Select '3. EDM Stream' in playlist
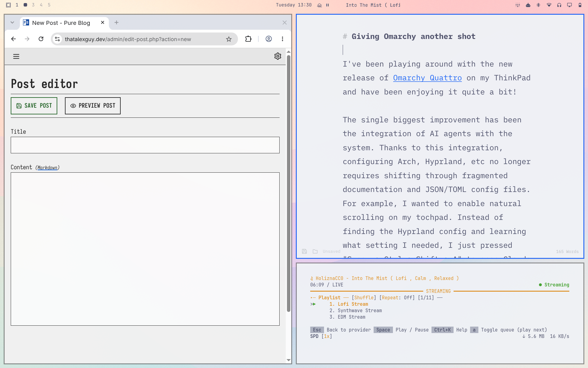588x368 pixels. click(x=347, y=317)
